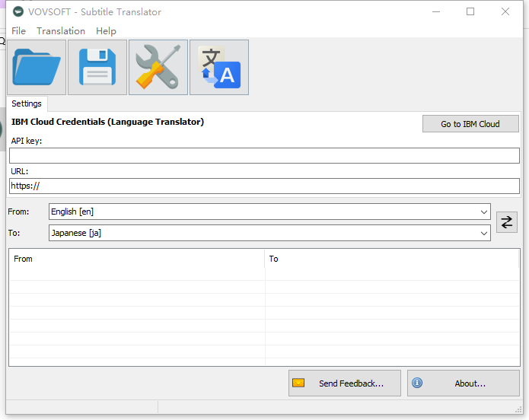Switch to the Settings tab
Viewport: 529px width, 420px height.
coord(27,103)
